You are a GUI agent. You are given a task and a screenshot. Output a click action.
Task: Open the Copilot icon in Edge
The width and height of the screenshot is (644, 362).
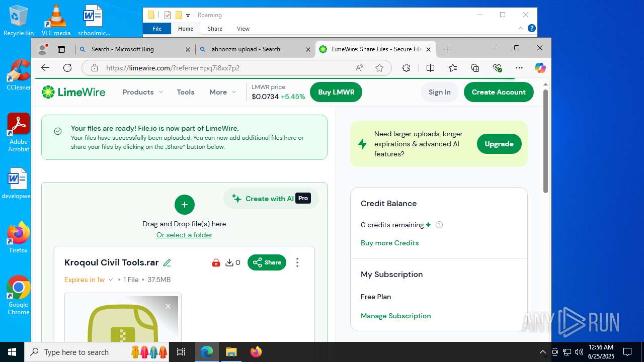tap(540, 68)
